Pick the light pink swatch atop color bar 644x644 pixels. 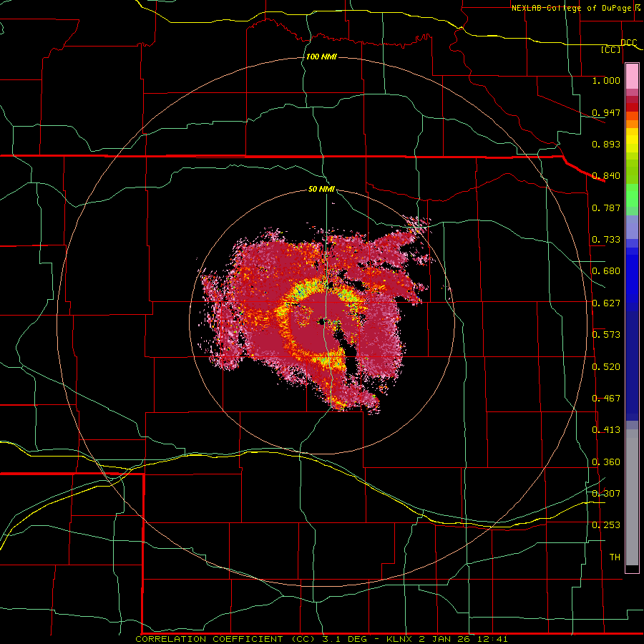[632, 77]
